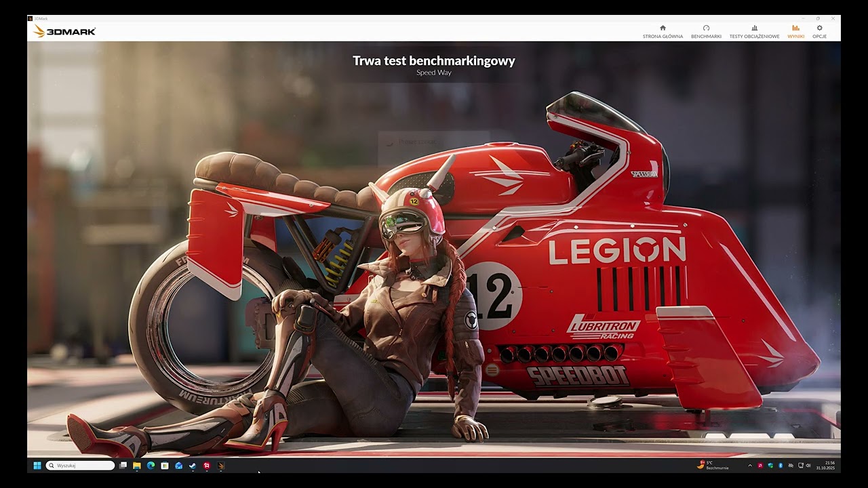Viewport: 868px width, 488px height.
Task: Open the Strona Główna home tab
Action: point(663,31)
